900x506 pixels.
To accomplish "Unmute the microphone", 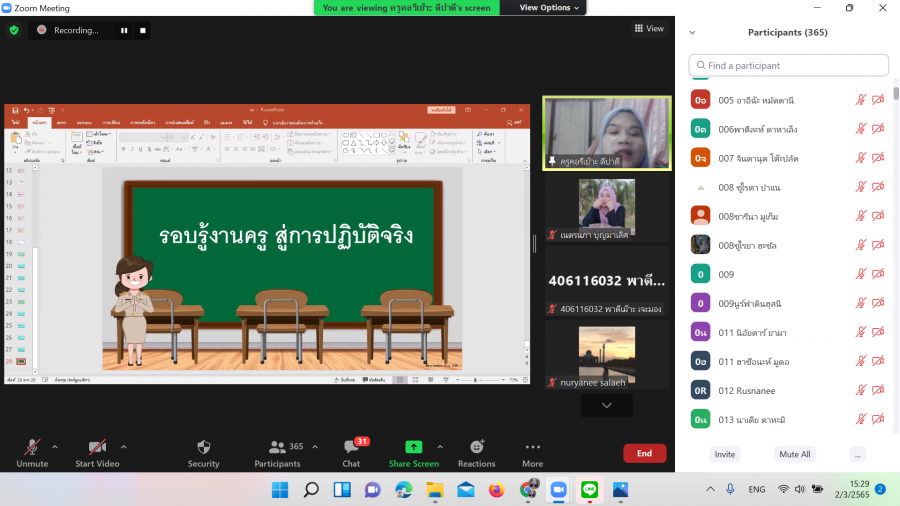I will point(32,447).
